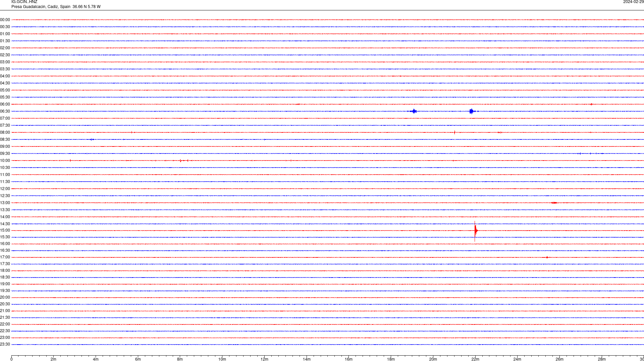Select the 07:30 time row label

coord(5,125)
